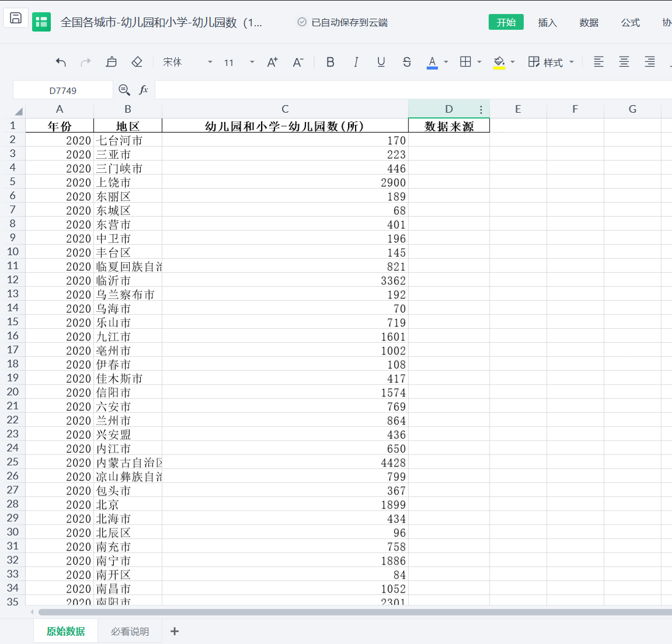Click the document title text
This screenshot has width=672, height=644.
(161, 22)
